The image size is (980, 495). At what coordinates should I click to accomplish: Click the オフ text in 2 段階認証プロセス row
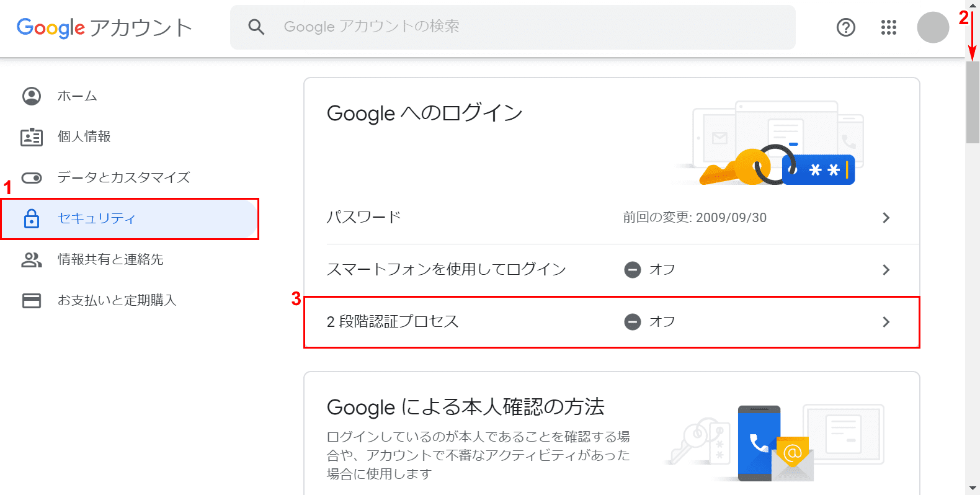[662, 322]
